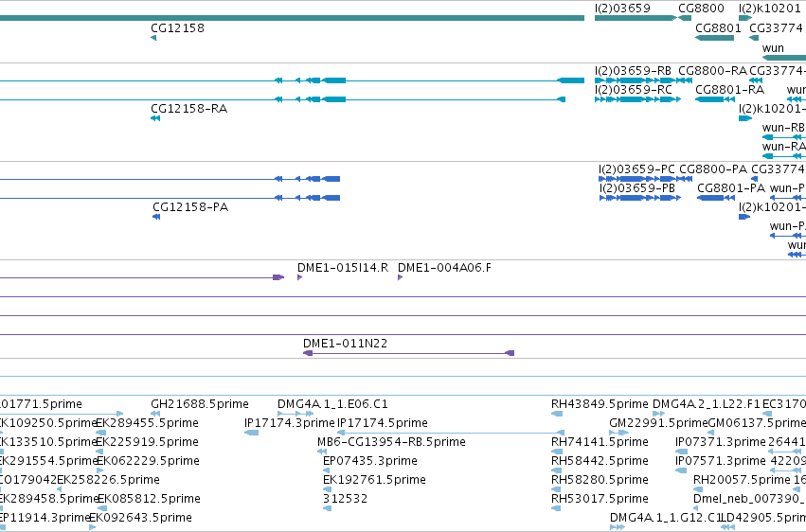806x532 pixels.
Task: Select the CG12158-RA transcript label
Action: (188, 109)
